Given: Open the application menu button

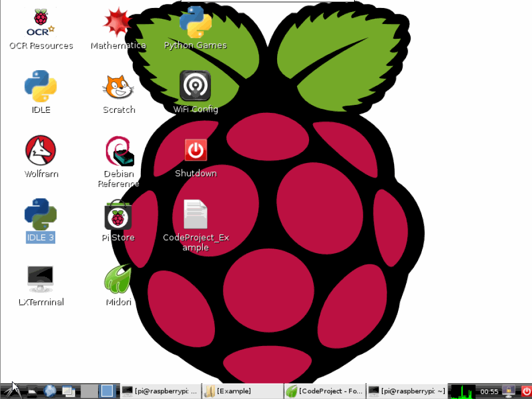Looking at the screenshot, I should (x=13, y=391).
